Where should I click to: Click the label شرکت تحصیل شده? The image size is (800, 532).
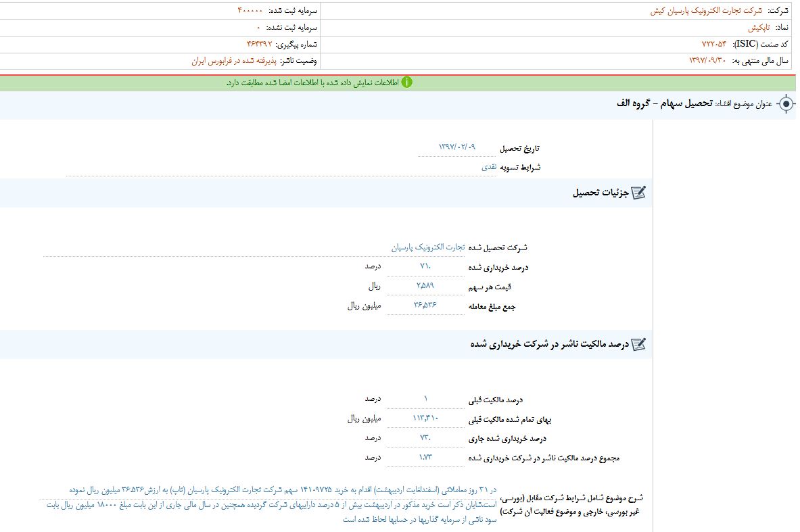tap(498, 248)
